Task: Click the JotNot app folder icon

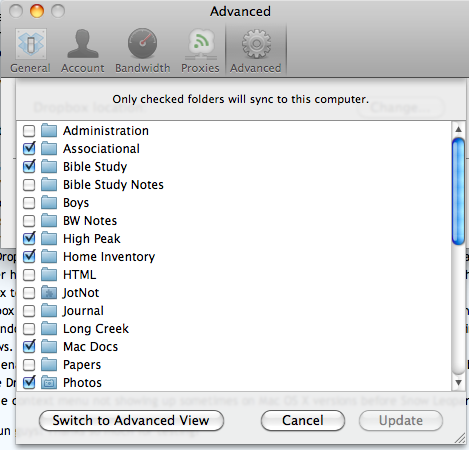Action: coord(49,293)
